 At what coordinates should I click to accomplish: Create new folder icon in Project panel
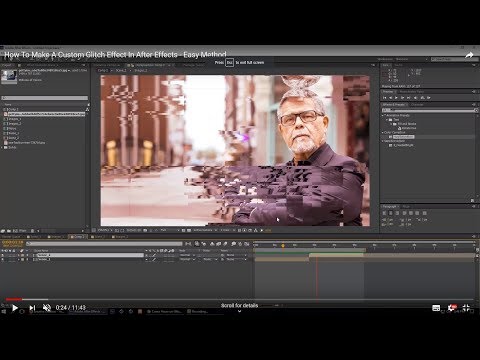coord(9,231)
